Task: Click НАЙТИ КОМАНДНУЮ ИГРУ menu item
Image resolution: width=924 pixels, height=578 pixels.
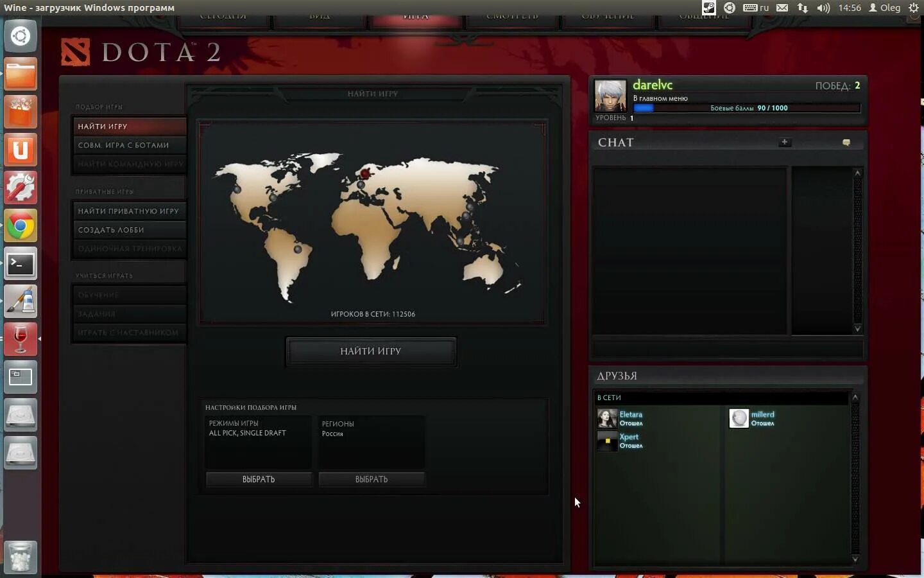Action: pyautogui.click(x=129, y=164)
